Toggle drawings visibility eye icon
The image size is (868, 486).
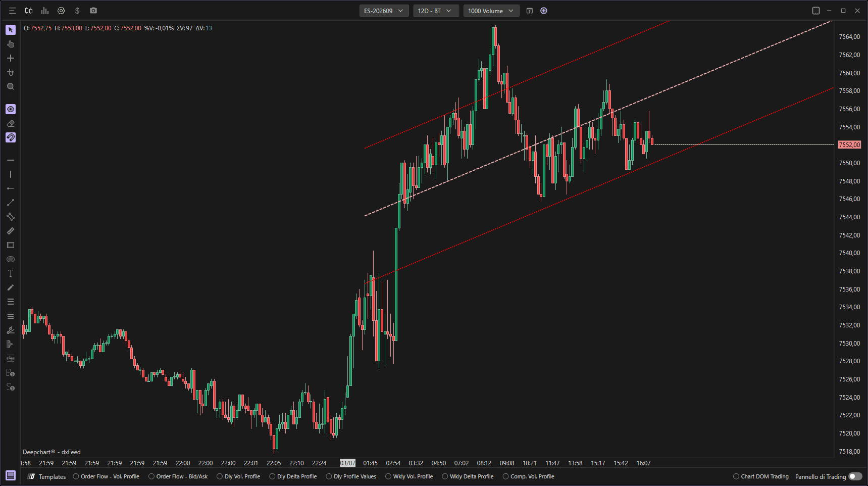coord(11,109)
